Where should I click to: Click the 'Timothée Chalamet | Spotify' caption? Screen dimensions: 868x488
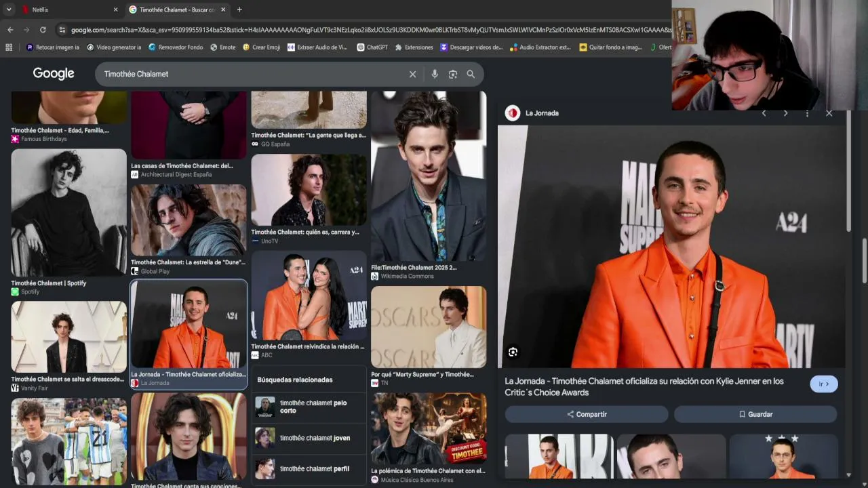(49, 283)
